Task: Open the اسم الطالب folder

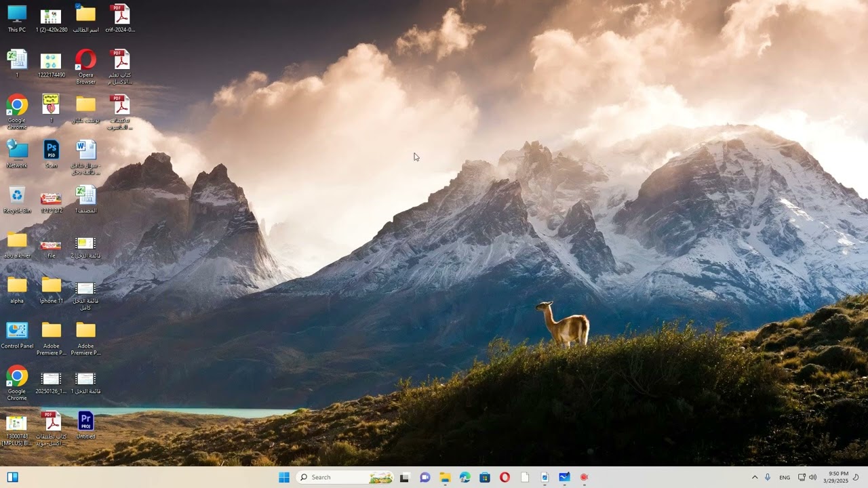Action: click(x=85, y=18)
